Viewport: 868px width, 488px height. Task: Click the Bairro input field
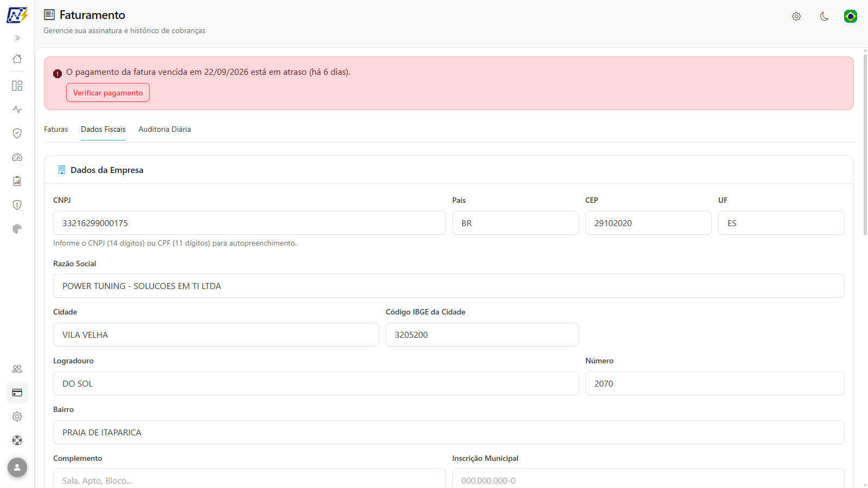[449, 432]
